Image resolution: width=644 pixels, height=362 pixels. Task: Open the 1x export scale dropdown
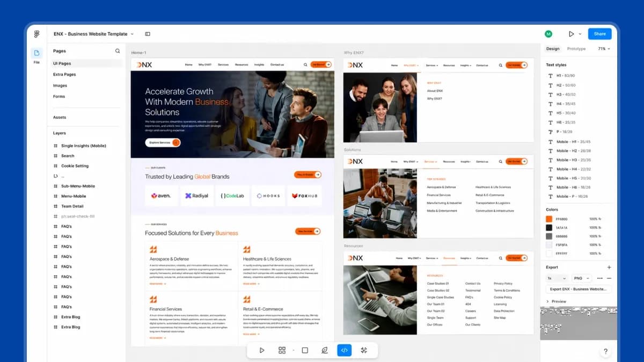(557, 278)
